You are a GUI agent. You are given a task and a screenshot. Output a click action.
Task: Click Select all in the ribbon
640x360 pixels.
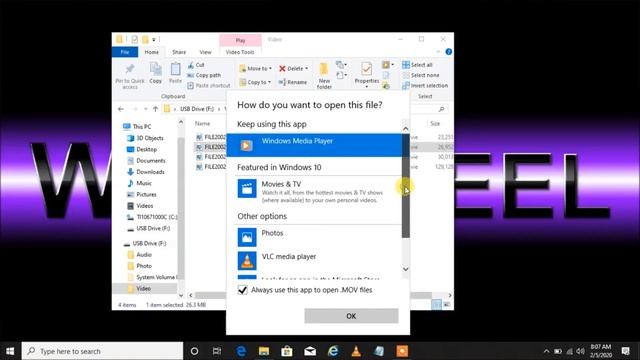coord(417,65)
